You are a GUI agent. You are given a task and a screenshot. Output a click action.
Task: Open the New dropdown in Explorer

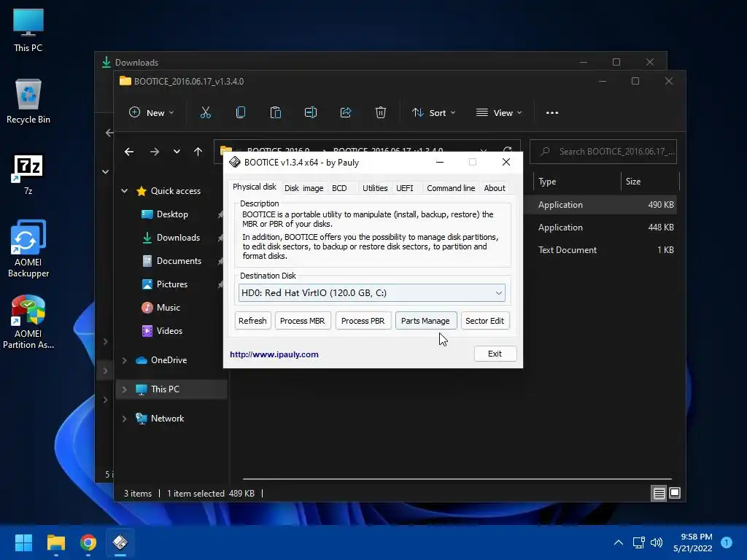pos(152,113)
